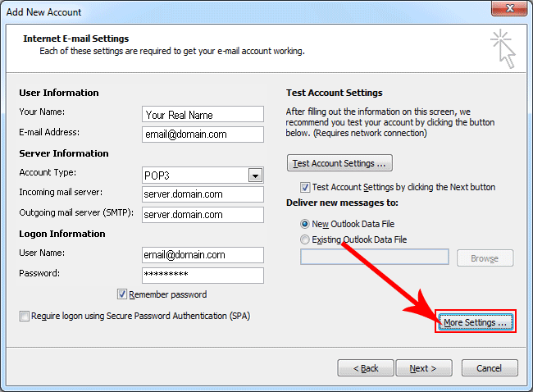Image resolution: width=533 pixels, height=392 pixels.
Task: Uncheck Test Account Settings by clicking Next
Action: coord(305,187)
